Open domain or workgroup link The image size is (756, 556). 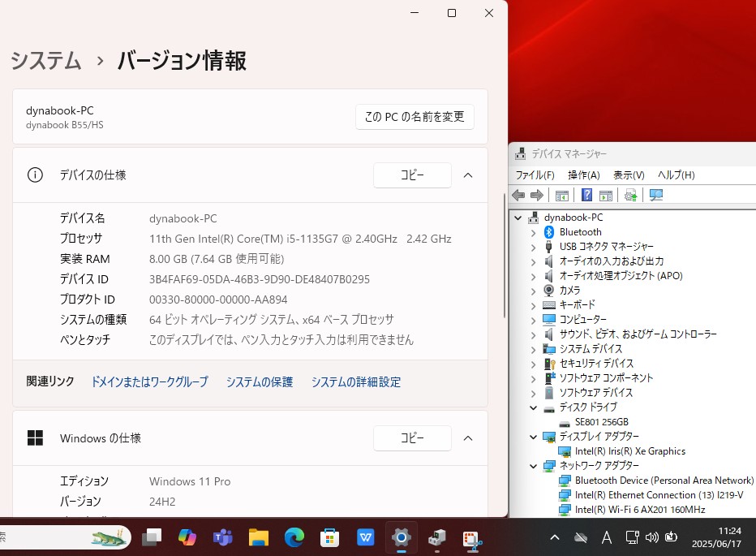(x=150, y=382)
